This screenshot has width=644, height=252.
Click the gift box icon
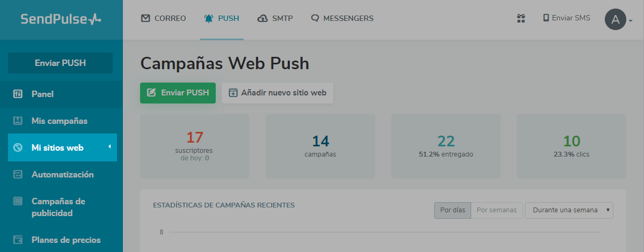tap(521, 18)
